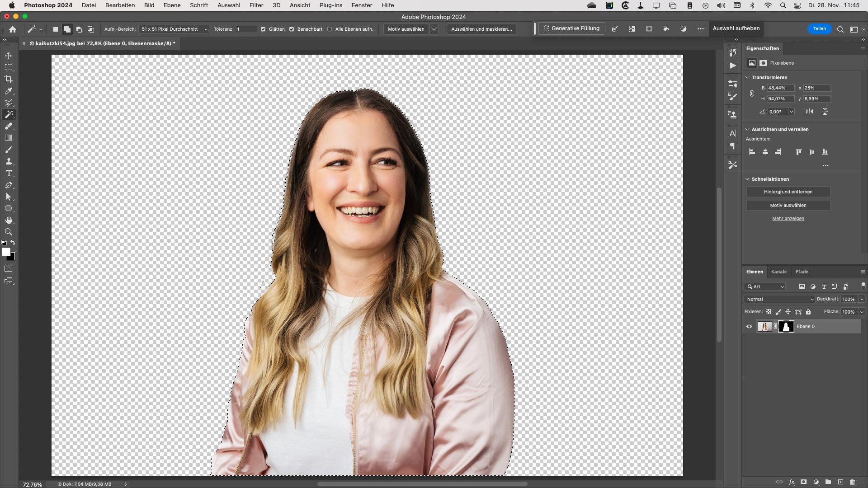
Task: Click the Move tool
Action: click(8, 55)
